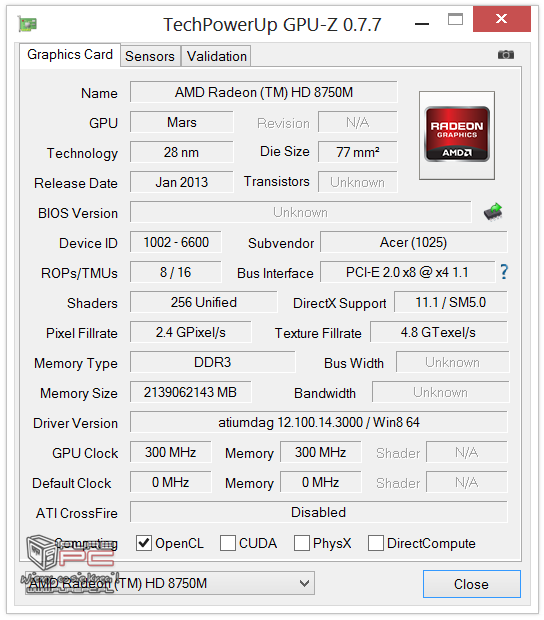
Task: Click the Subvendor label
Action: point(281,244)
